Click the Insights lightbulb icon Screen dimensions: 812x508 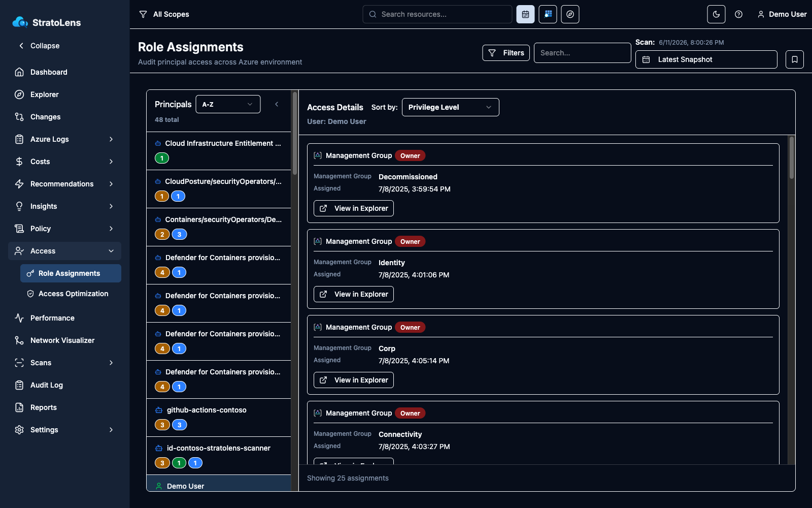pyautogui.click(x=19, y=206)
